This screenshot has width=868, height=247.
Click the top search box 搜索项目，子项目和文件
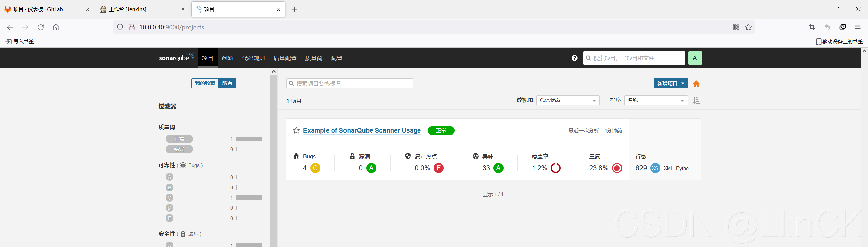[634, 58]
